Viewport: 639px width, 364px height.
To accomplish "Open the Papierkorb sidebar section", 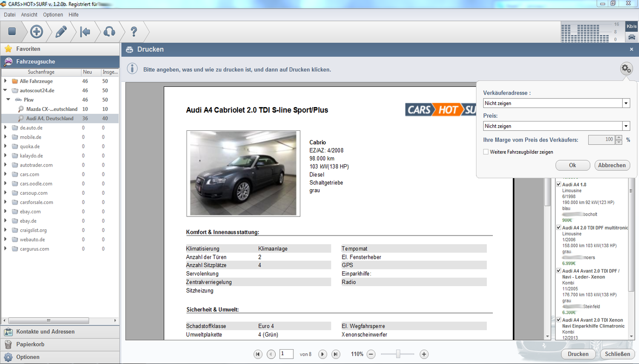I will coord(60,345).
